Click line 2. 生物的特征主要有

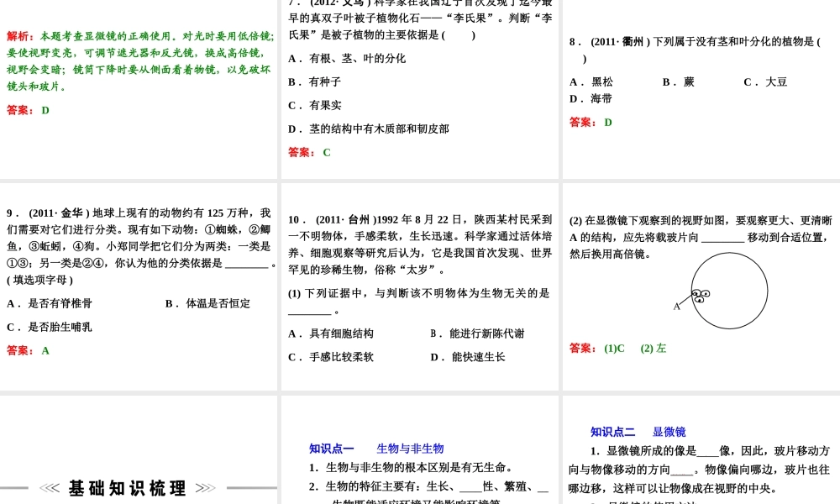coord(428,487)
